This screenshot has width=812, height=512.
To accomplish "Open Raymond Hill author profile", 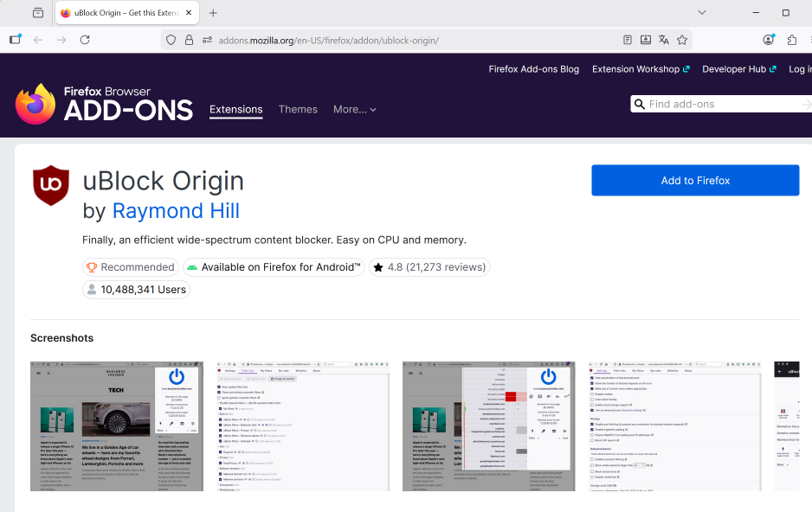I will [176, 211].
